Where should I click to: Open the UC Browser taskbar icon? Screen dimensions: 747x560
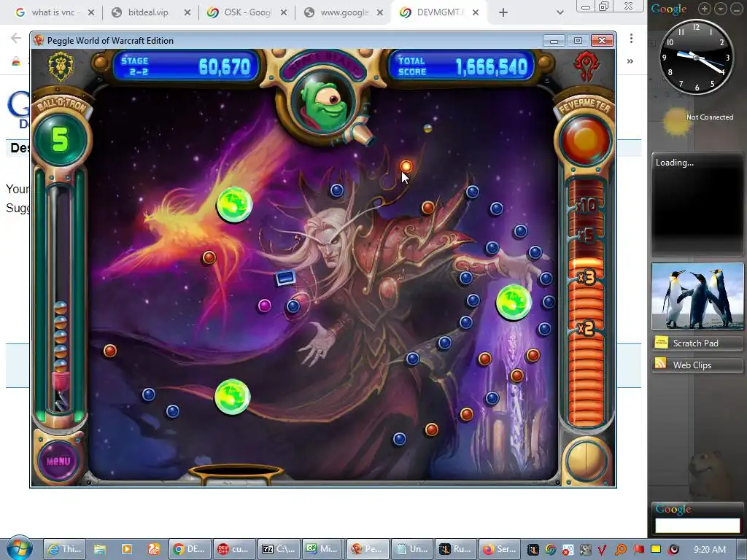click(x=153, y=549)
